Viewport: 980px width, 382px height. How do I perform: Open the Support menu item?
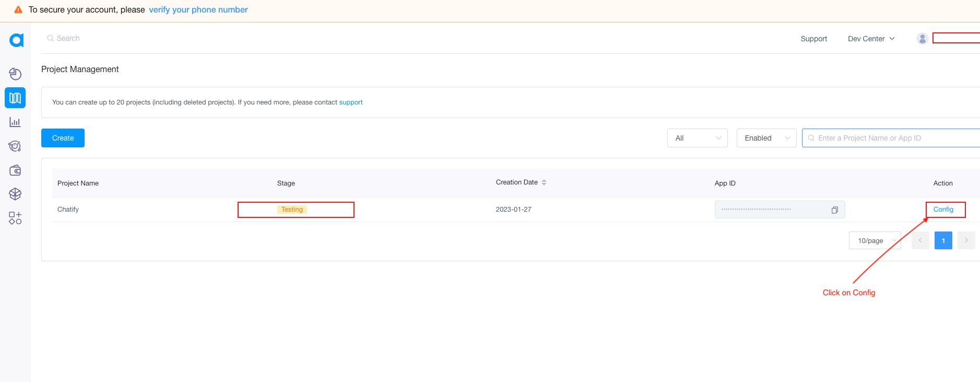813,39
